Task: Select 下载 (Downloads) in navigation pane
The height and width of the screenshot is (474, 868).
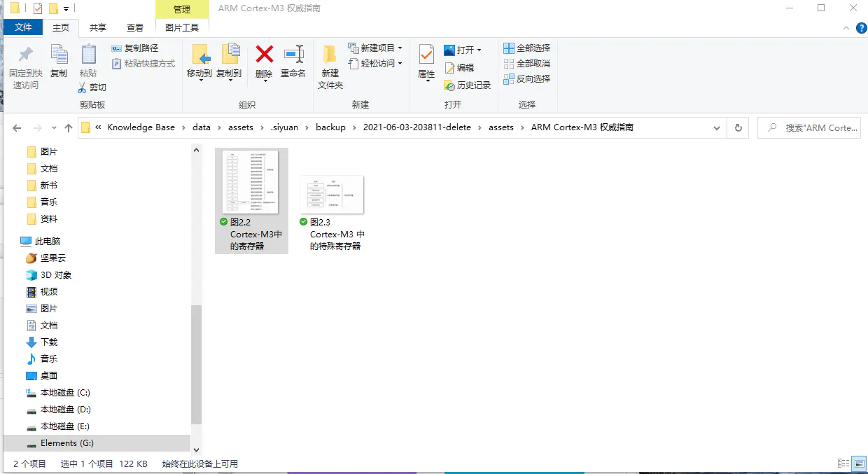Action: pyautogui.click(x=41, y=342)
